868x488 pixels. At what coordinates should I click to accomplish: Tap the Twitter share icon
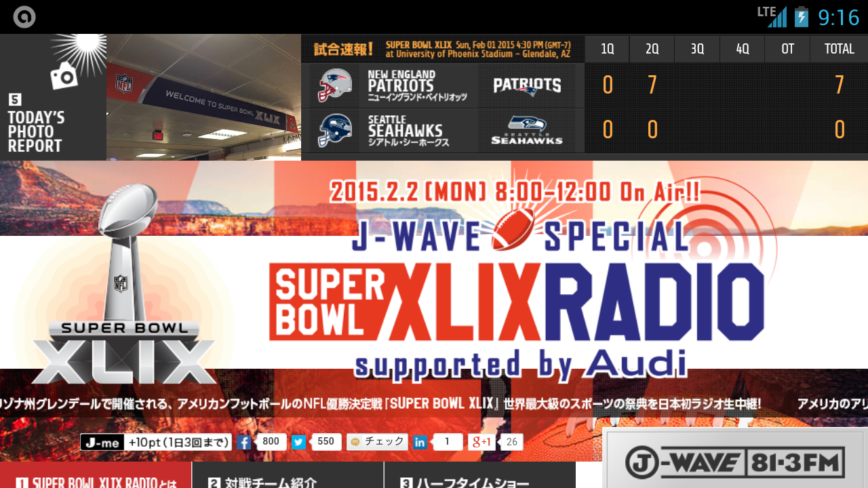[298, 442]
